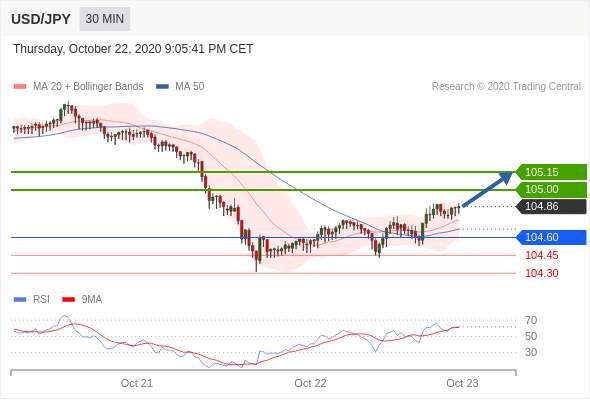Click the USD/JPY pair title
Image resolution: width=590 pixels, height=400 pixels.
click(x=41, y=19)
